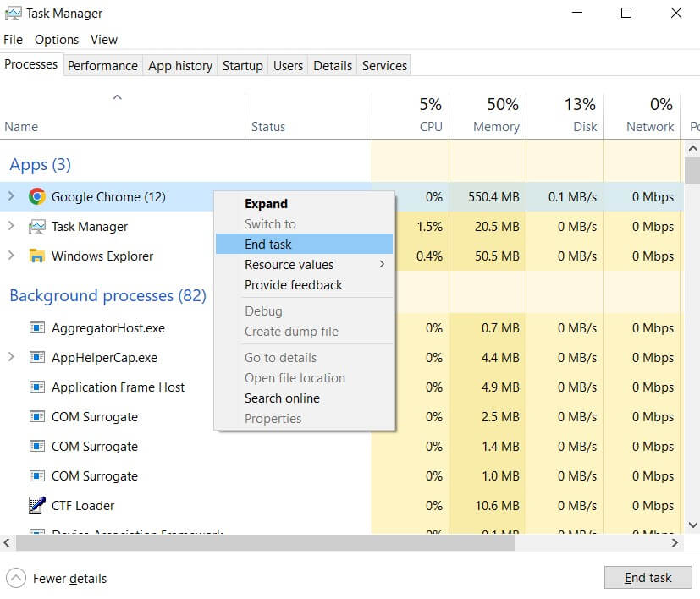
Task: Choose Provide feedback in context menu
Action: (304, 285)
